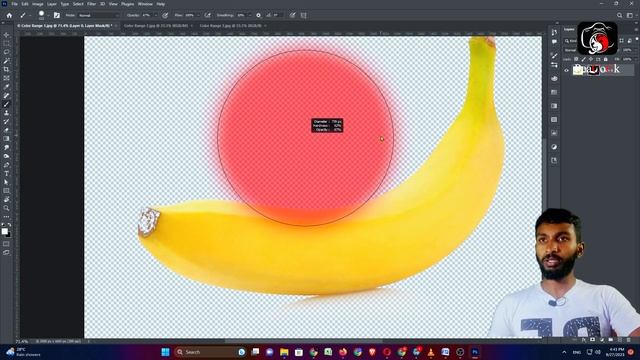Go to Home screen icon

click(x=9, y=15)
